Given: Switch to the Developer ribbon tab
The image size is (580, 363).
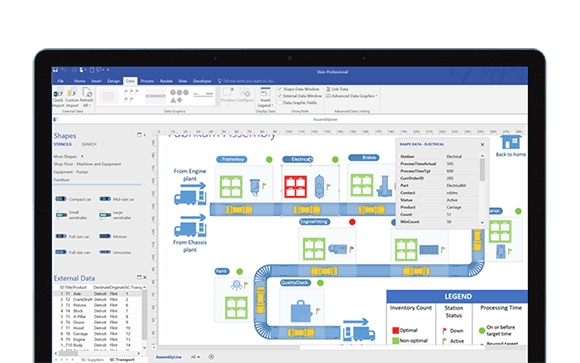Looking at the screenshot, I should click(202, 81).
